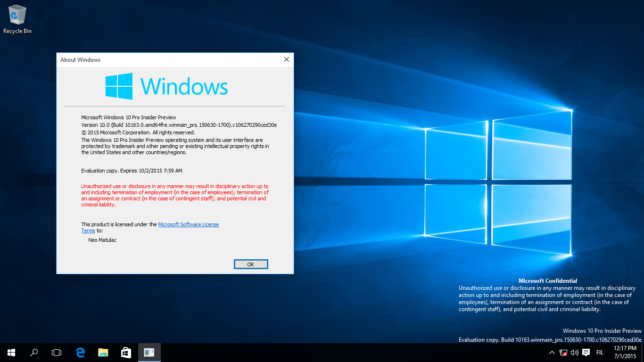Image resolution: width=644 pixels, height=362 pixels.
Task: Check network status via tray network icon
Action: click(x=563, y=352)
